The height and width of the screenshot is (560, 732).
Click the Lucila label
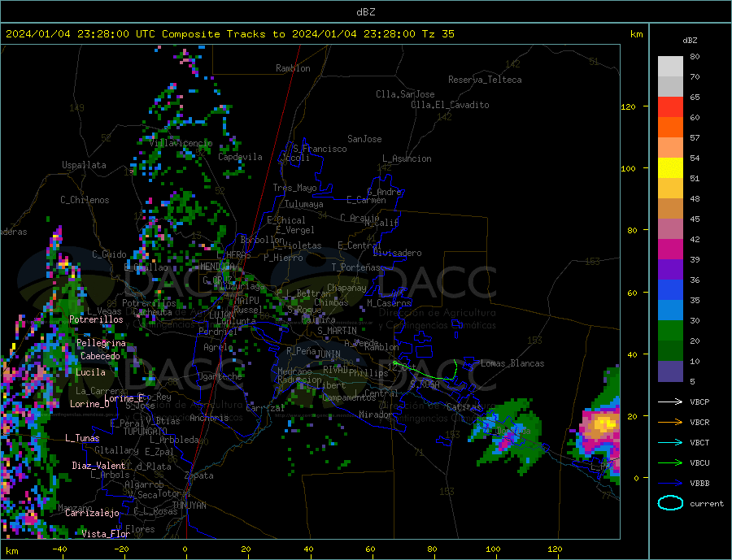coord(90,372)
